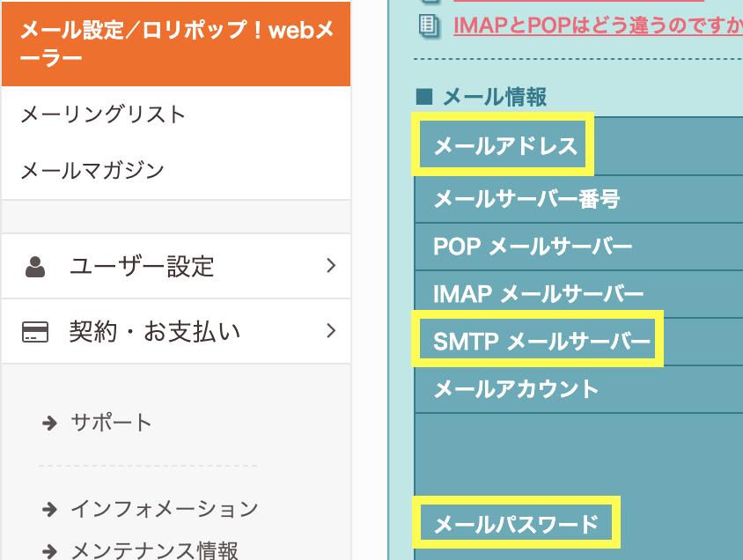This screenshot has width=743, height=560.
Task: Click the メールアカウント row label
Action: point(516,388)
